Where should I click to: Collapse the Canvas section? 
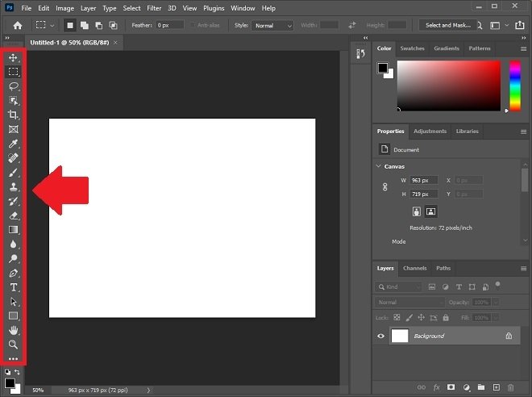pos(379,166)
